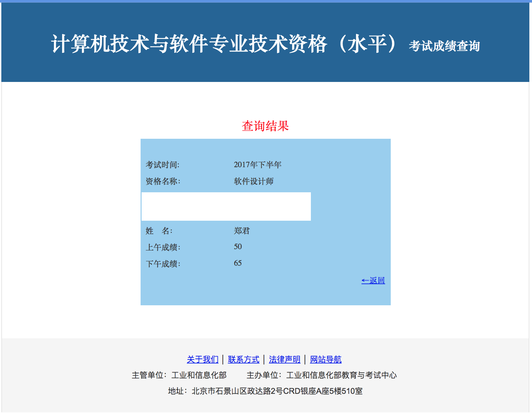This screenshot has width=532, height=413.
Task: Open the 法律声明 legal link
Action: click(284, 359)
